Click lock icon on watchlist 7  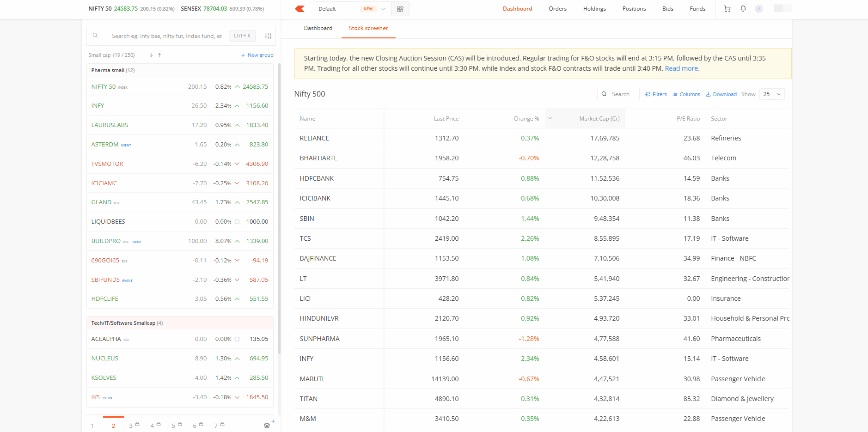(222, 424)
